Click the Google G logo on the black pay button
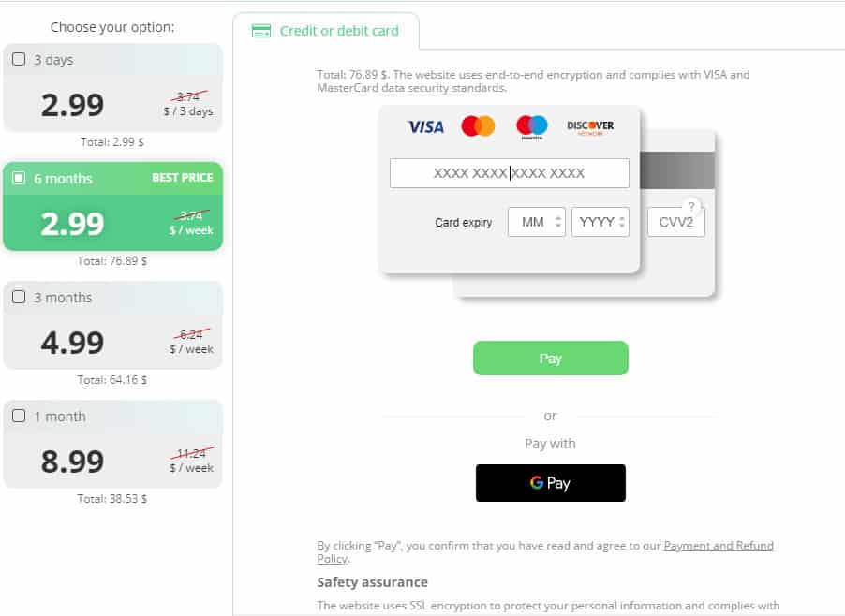Image resolution: width=845 pixels, height=616 pixels. coord(536,482)
